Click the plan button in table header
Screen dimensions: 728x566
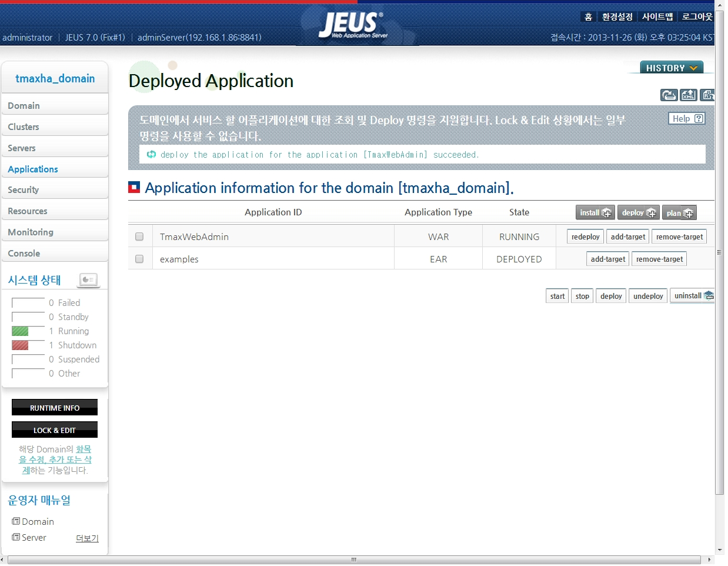(679, 212)
